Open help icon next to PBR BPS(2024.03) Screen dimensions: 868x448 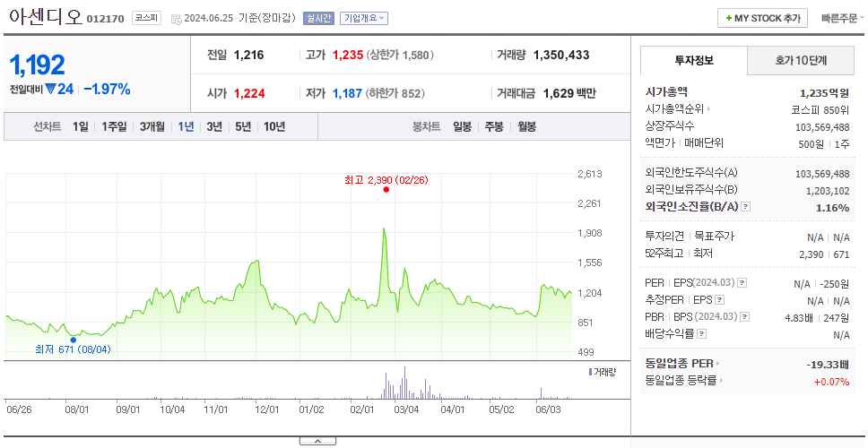coord(746,317)
